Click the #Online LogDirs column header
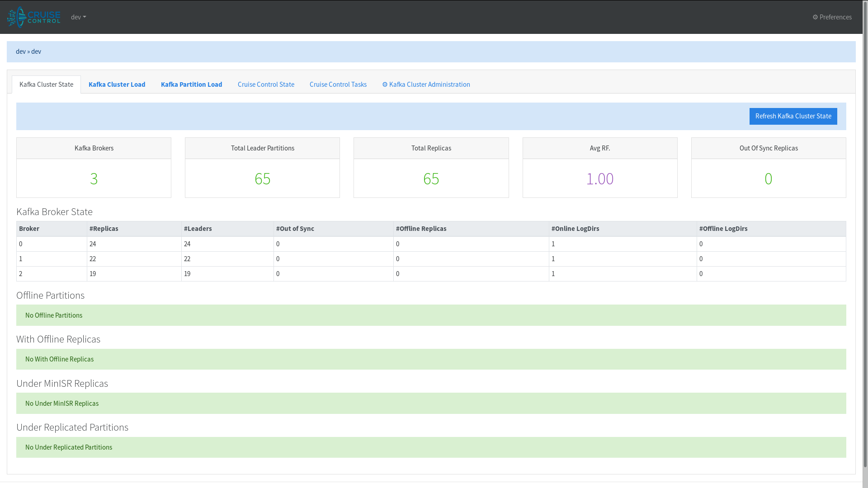868x488 pixels. [x=623, y=229]
